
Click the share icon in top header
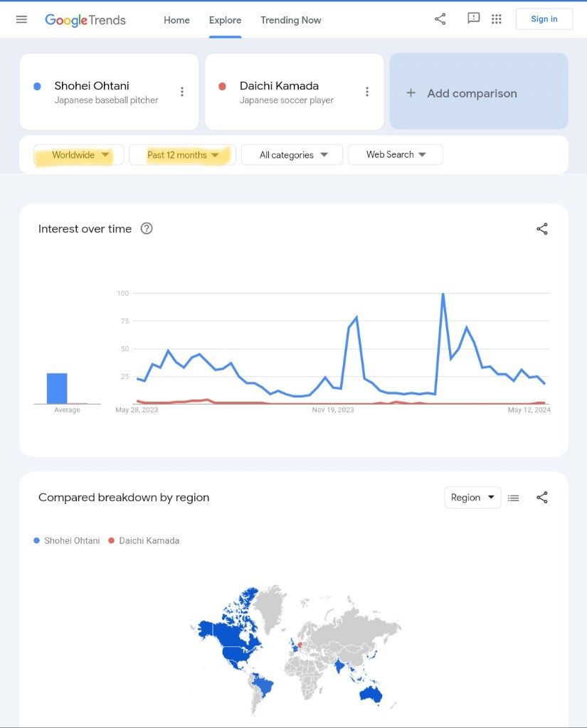click(440, 19)
